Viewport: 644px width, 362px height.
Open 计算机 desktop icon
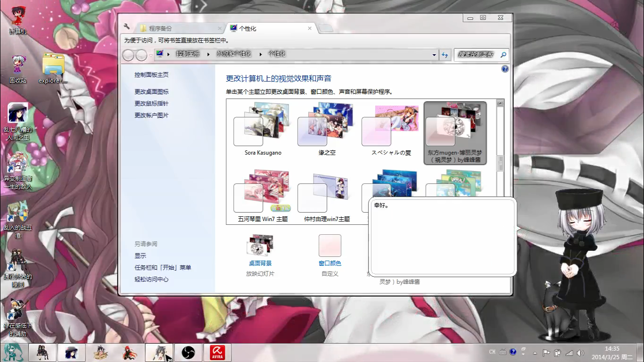click(18, 20)
